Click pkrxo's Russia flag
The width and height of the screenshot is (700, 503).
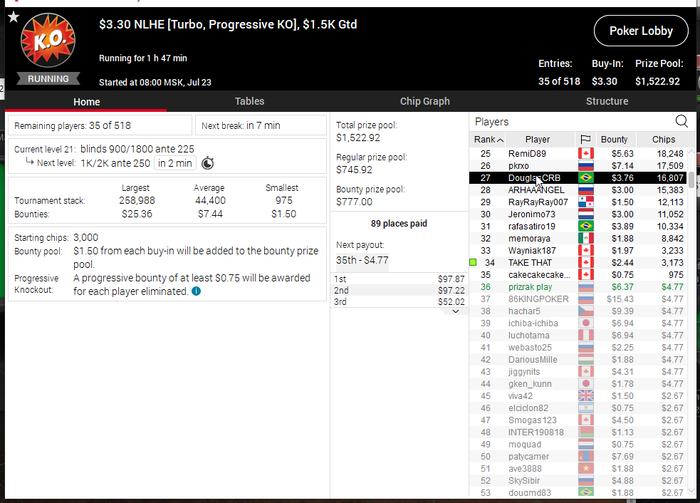586,166
